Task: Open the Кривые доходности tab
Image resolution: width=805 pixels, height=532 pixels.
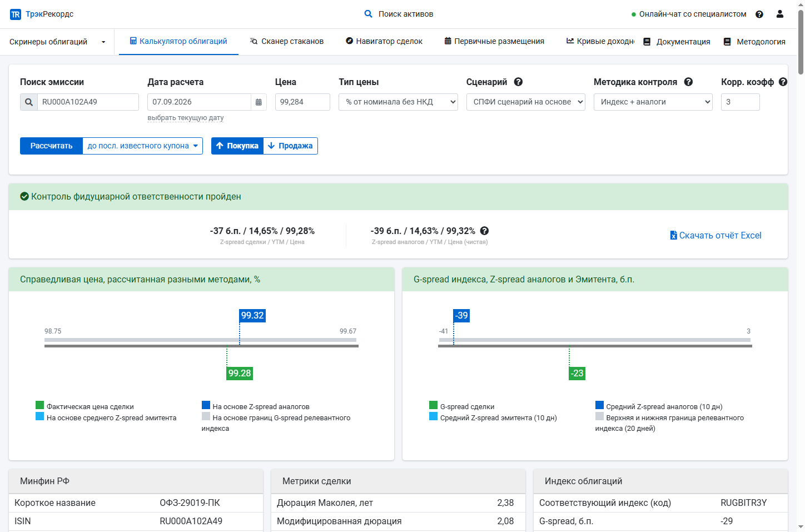Action: 600,41
